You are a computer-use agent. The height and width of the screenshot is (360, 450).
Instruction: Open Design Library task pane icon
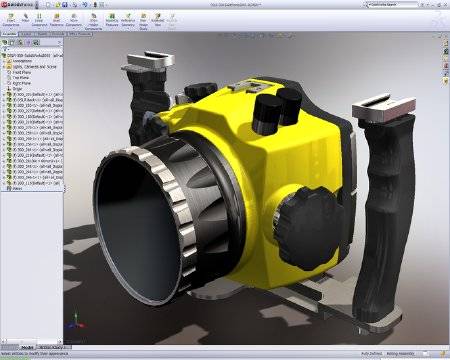[x=446, y=51]
